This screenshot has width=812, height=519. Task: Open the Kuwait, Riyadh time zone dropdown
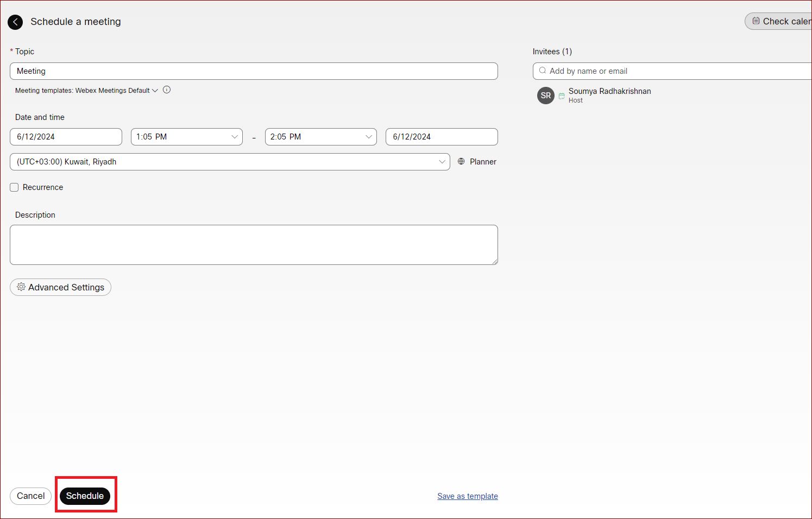pyautogui.click(x=230, y=162)
